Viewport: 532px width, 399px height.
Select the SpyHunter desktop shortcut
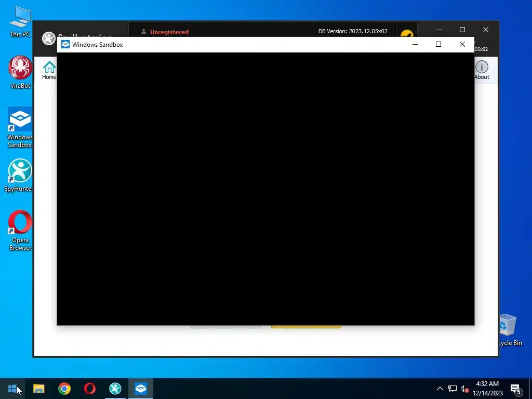pos(19,175)
